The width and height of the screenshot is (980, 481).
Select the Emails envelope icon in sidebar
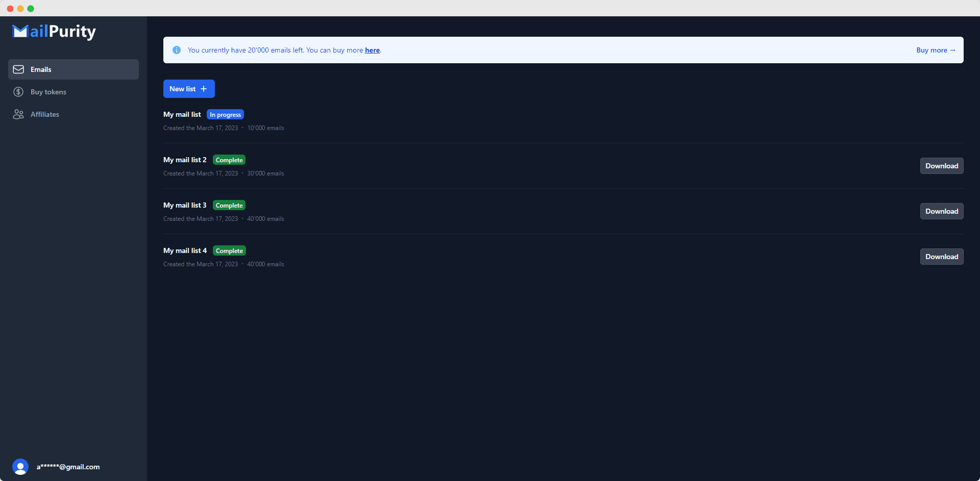pyautogui.click(x=18, y=69)
